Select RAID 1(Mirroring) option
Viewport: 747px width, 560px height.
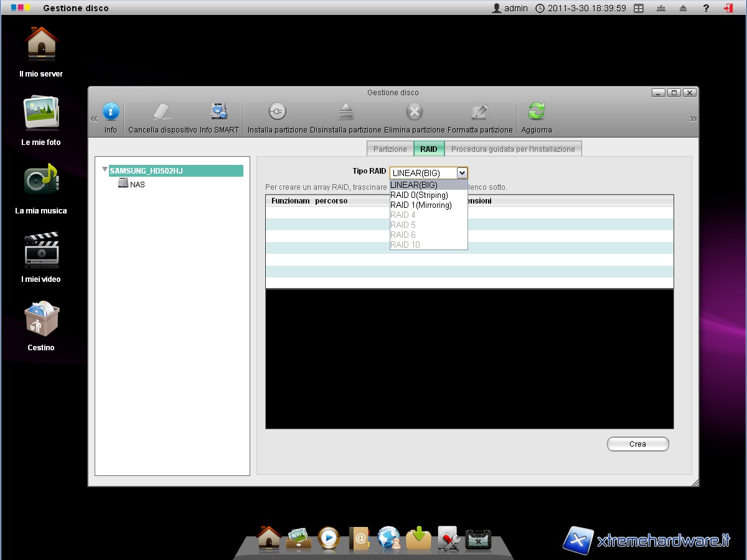[421, 205]
